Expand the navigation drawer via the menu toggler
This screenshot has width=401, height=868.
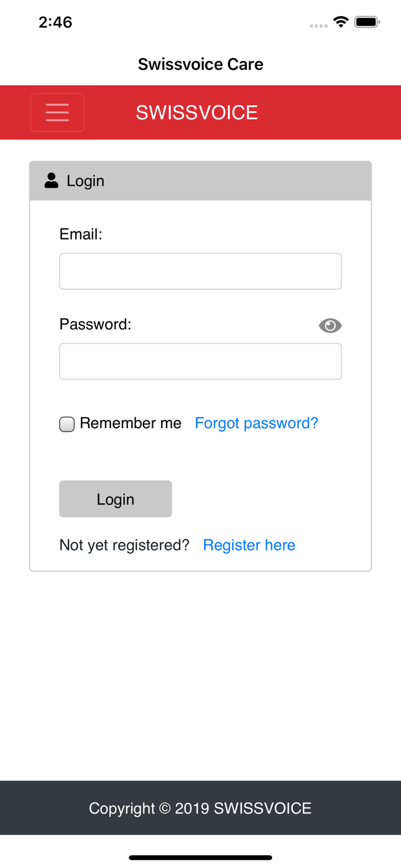click(x=57, y=112)
